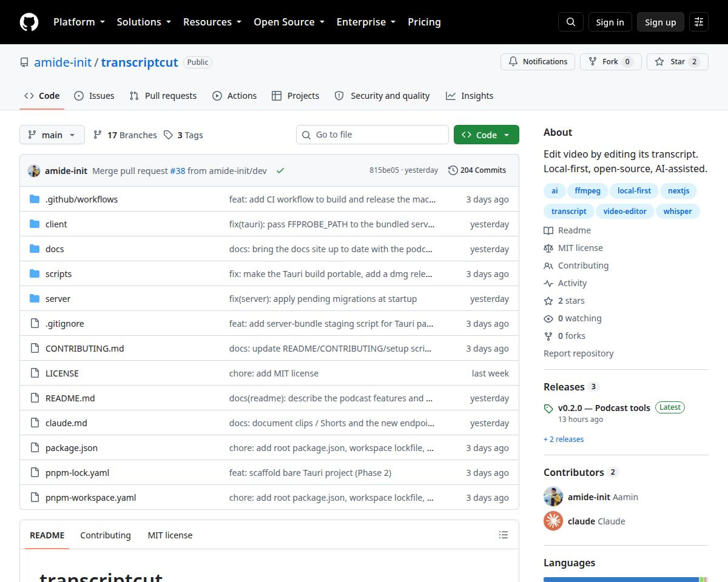
Task: Click amide-init avatar in latest commit row
Action: click(34, 171)
